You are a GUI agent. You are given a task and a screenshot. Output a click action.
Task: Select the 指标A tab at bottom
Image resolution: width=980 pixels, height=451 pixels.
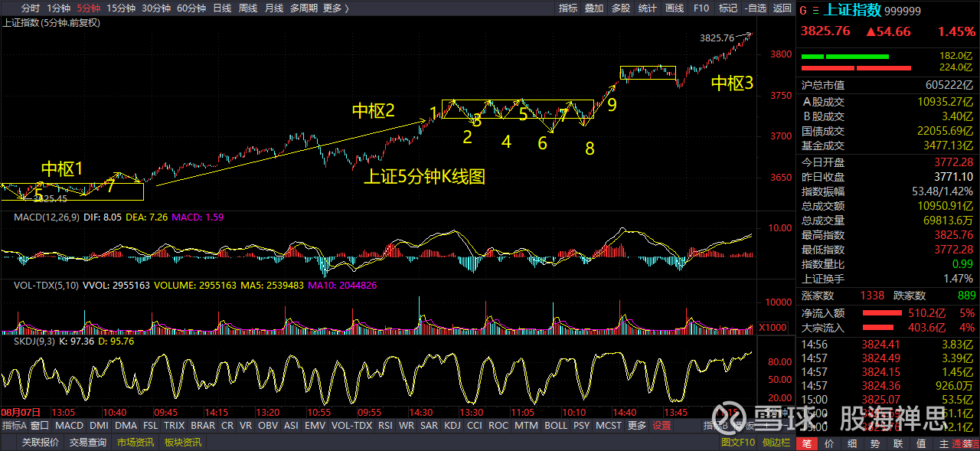[15, 426]
